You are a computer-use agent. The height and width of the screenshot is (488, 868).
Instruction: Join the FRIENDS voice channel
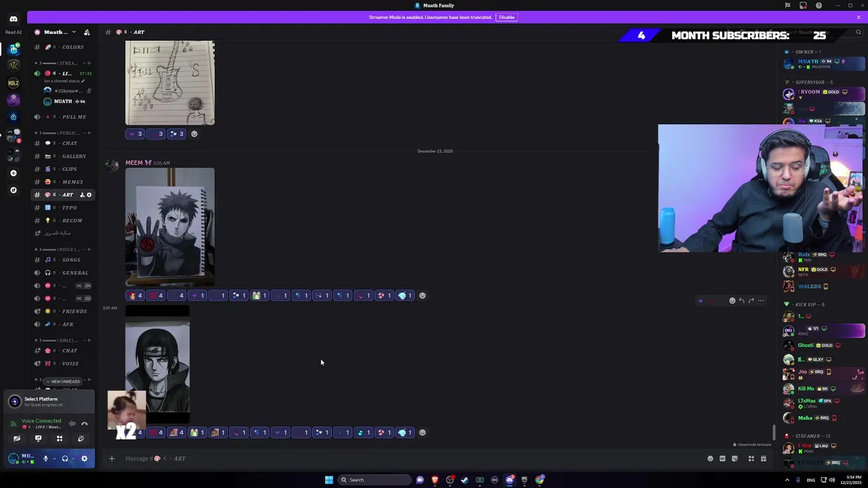tap(64, 311)
